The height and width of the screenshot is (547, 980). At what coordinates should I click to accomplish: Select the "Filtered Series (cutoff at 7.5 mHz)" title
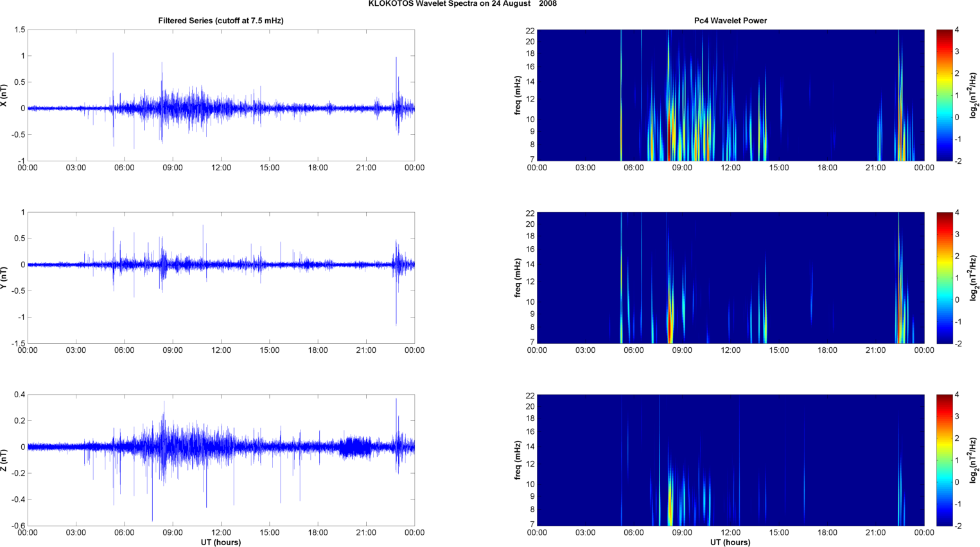[x=221, y=21]
